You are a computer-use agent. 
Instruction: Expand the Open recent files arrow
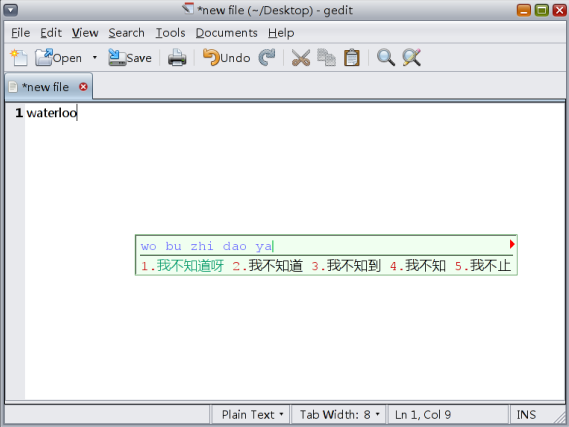(x=95, y=58)
